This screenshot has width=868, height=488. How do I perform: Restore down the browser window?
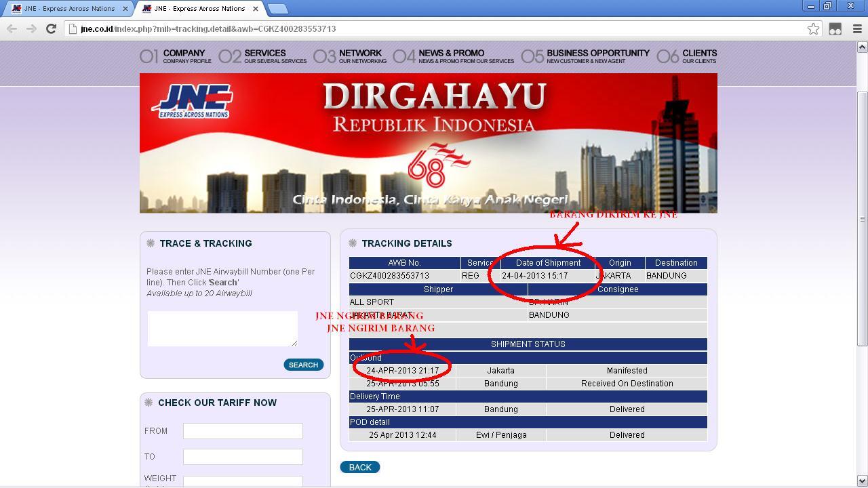(828, 6)
